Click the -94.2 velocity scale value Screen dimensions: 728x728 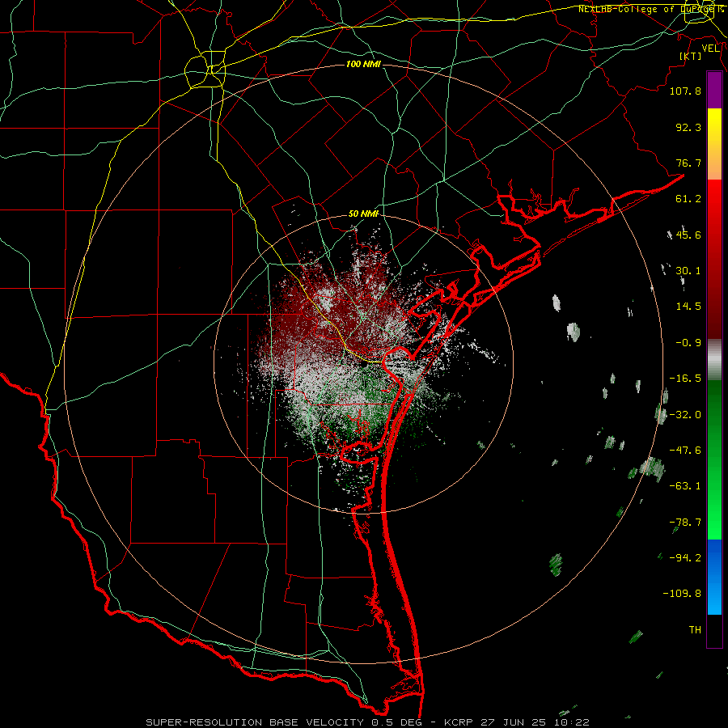(x=685, y=557)
